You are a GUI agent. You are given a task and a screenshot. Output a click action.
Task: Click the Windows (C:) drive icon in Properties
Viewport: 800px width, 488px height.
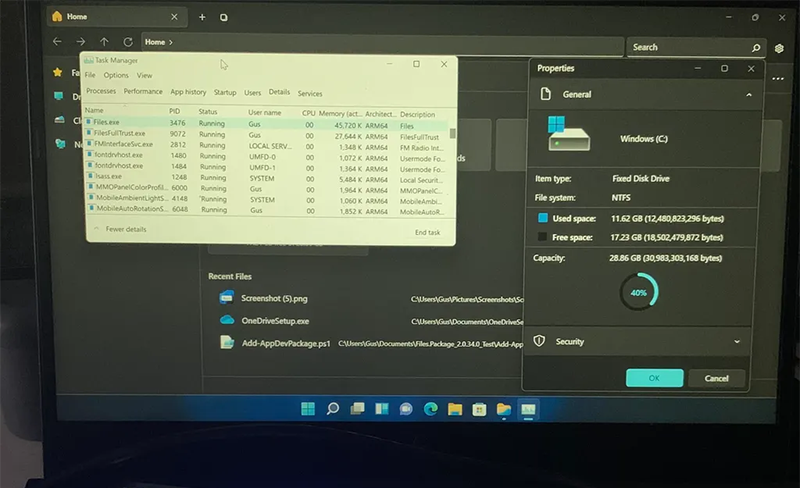[568, 134]
